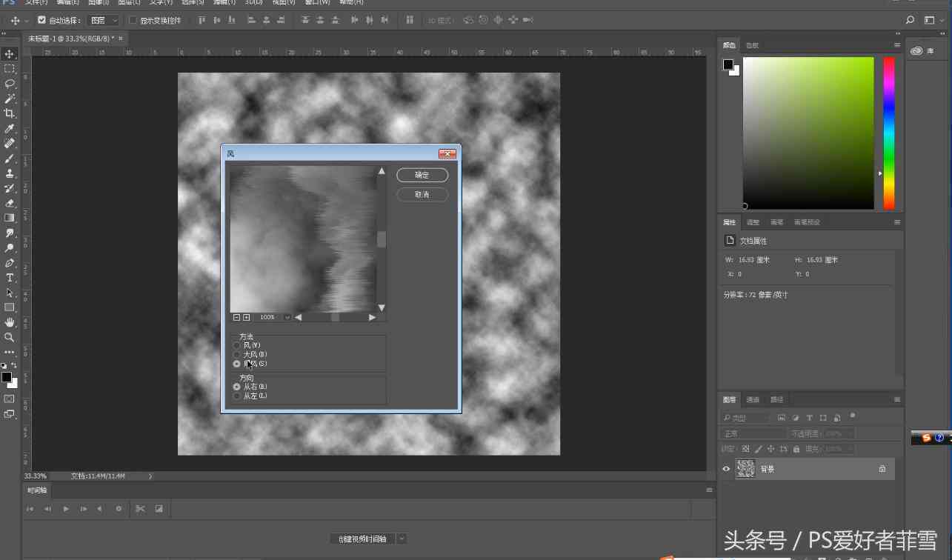Screen dimensions: 952x560
Task: Select the Dodge tool
Action: coord(10,248)
